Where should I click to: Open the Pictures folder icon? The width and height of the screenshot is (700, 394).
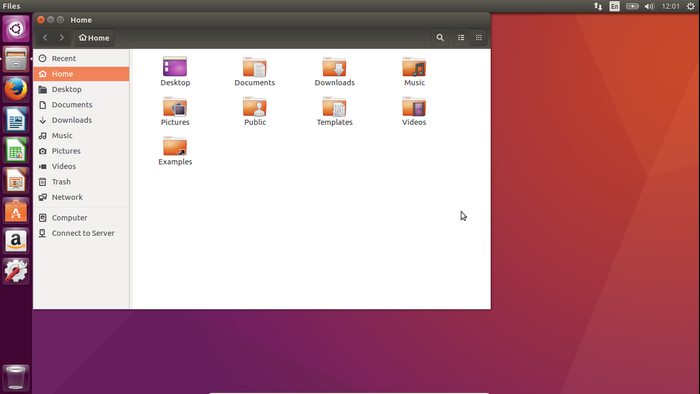click(175, 107)
